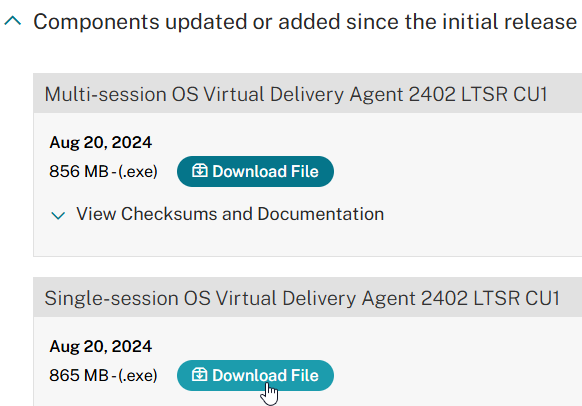Click the word Download on the Single-session button
The image size is (582, 406).
pos(249,375)
